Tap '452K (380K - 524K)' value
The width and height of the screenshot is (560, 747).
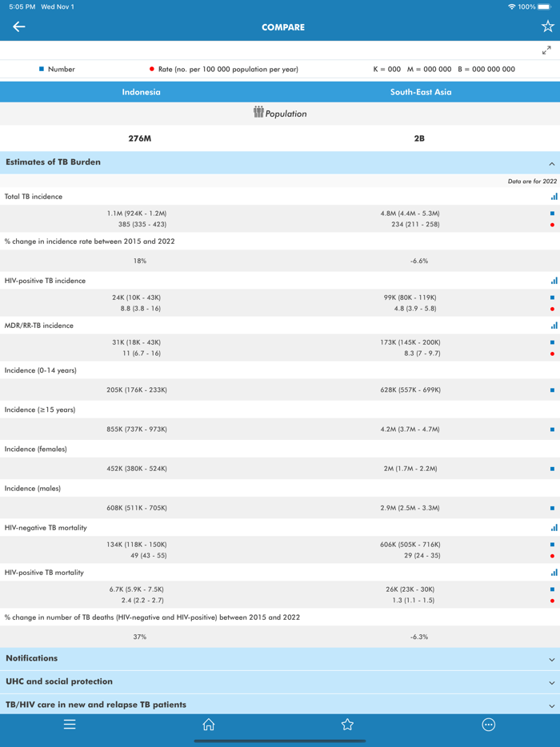137,469
